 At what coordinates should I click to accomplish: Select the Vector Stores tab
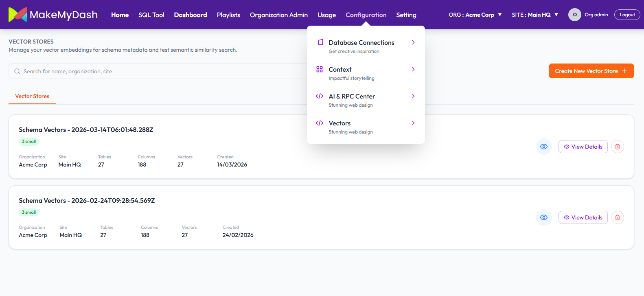pos(32,96)
